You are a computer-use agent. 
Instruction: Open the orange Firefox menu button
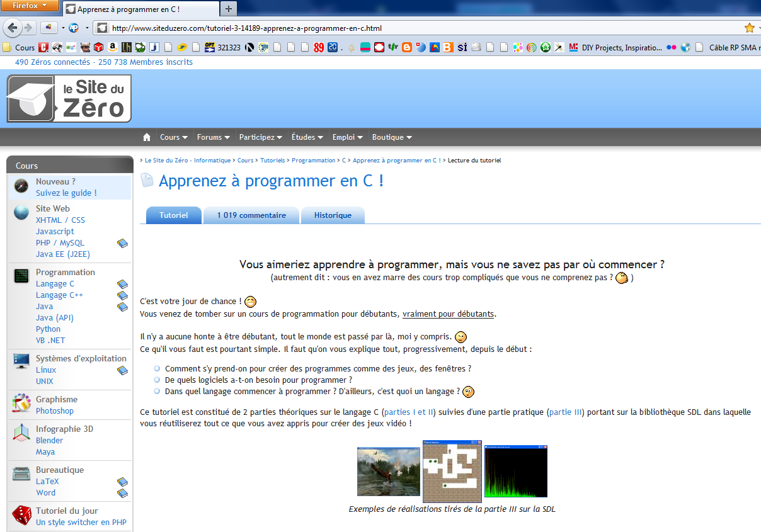point(30,6)
